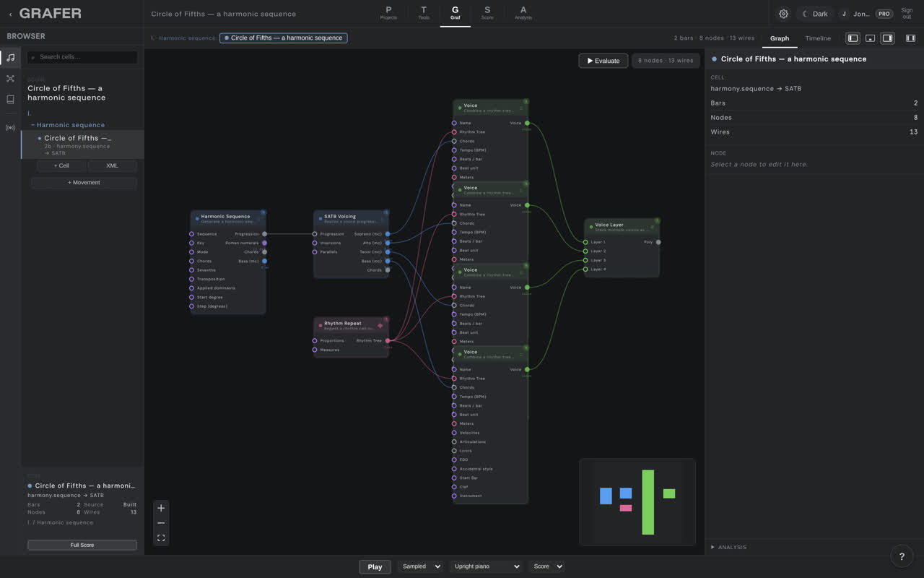Open the music notes browser sidebar icon
Viewport: 924px width, 578px height.
pyautogui.click(x=10, y=58)
